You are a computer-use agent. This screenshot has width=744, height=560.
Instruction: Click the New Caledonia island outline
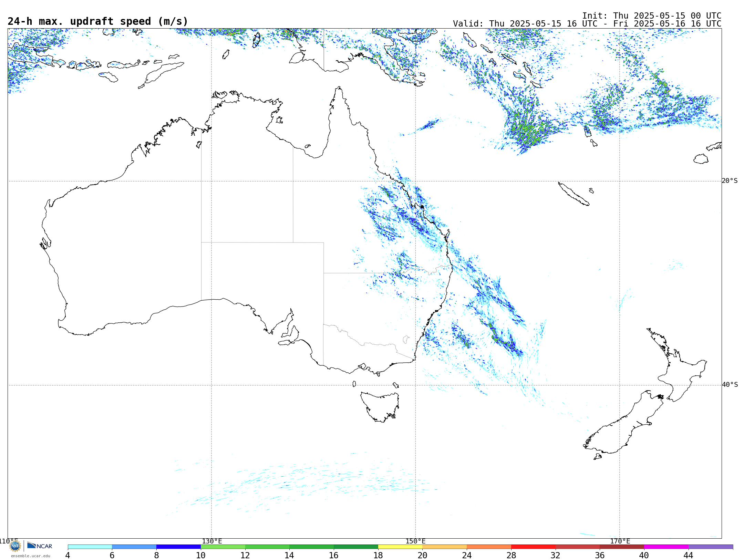click(x=573, y=194)
